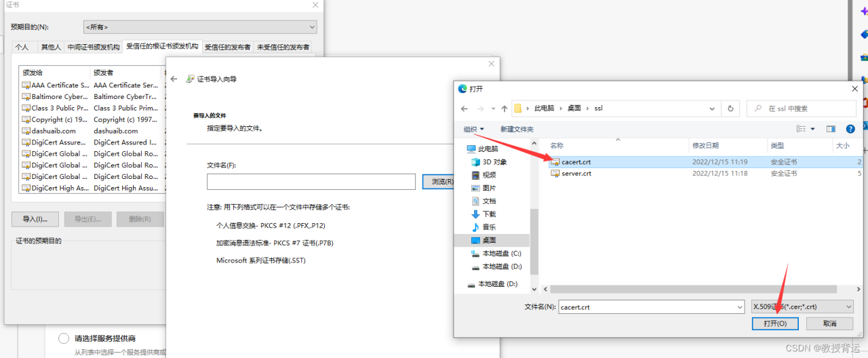Click the 文档 folder icon
Viewport: 868px width, 358px height.
point(476,201)
